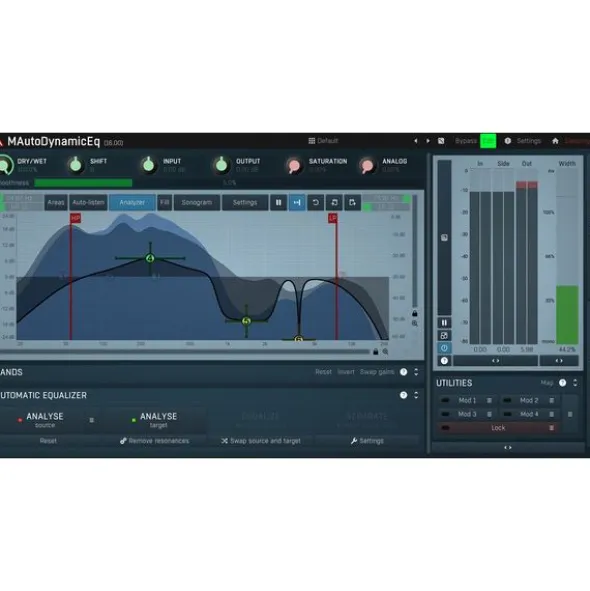Click the LP filter marker
Image resolution: width=590 pixels, height=591 pixels.
[333, 218]
